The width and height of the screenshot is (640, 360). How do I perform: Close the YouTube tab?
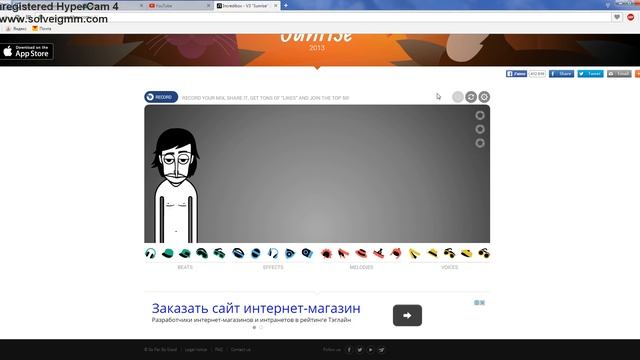point(209,6)
